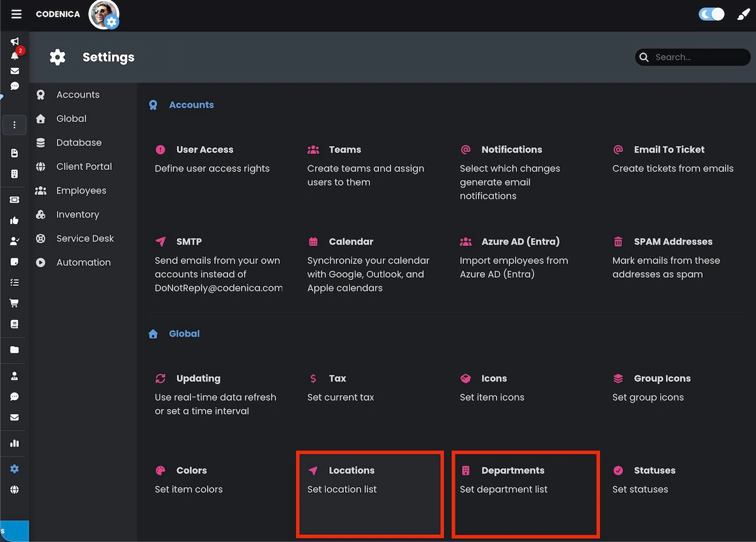Open the folder icon in the sidebar
Viewport: 756px width, 542px height.
click(14, 350)
